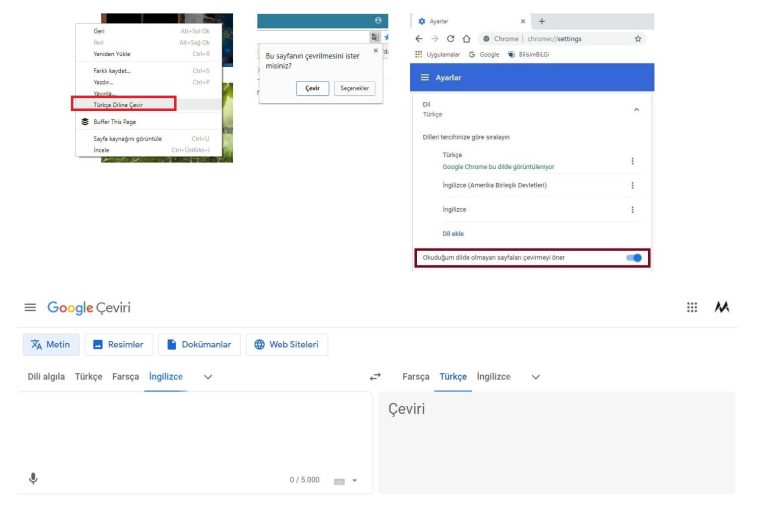Collapse the Dil section chevron
The width and height of the screenshot is (770, 515).
pyautogui.click(x=637, y=109)
